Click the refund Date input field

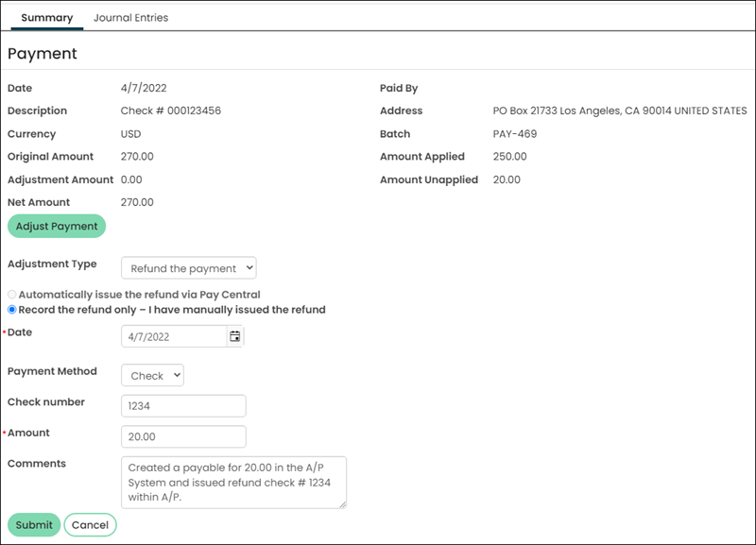[174, 336]
